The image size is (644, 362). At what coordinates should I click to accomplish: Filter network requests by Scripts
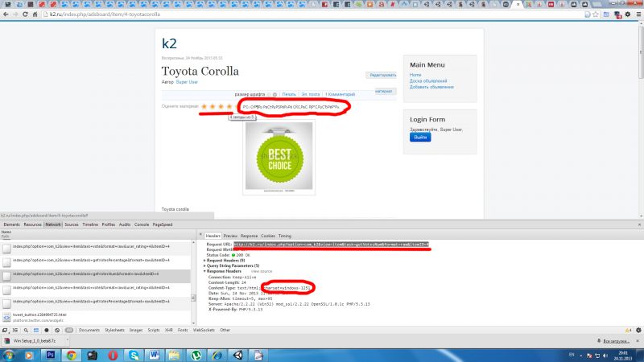[154, 330]
